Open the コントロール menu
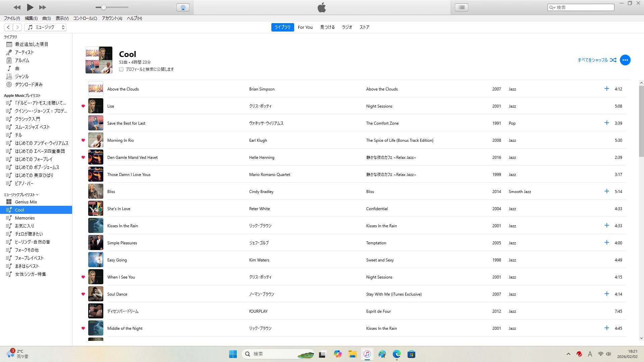 click(85, 18)
